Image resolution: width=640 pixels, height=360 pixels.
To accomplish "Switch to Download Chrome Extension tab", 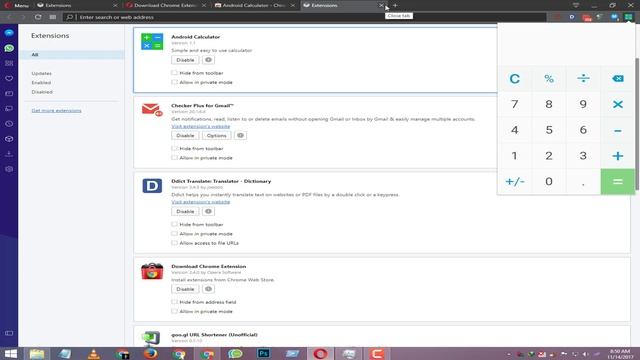I will point(165,5).
